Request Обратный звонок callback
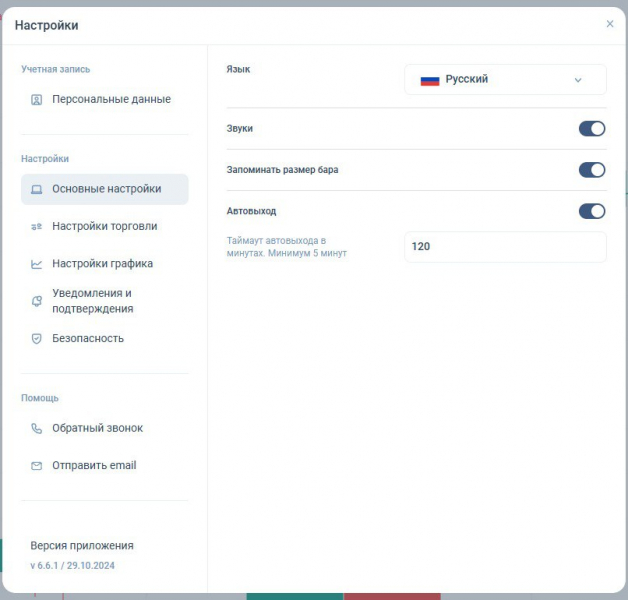Viewport: 628px width, 600px height. click(105, 428)
